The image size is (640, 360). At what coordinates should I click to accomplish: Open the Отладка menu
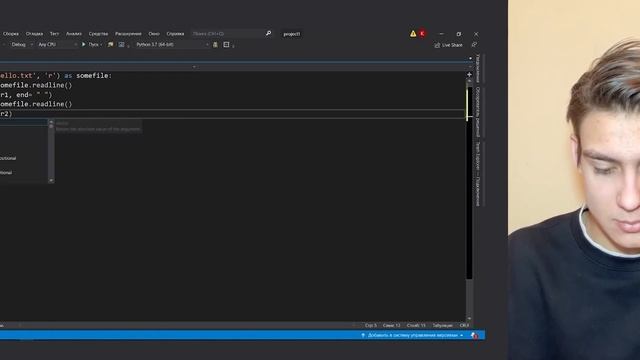click(x=34, y=34)
